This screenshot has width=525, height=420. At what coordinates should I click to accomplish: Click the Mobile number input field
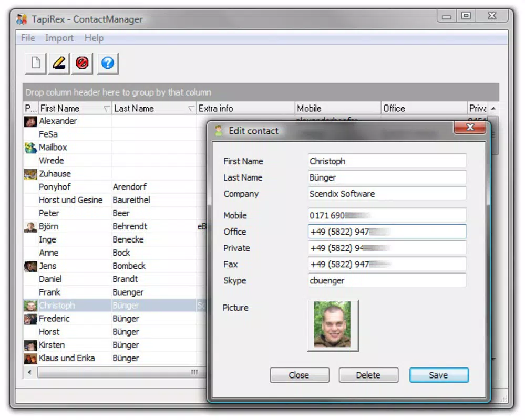(x=387, y=215)
